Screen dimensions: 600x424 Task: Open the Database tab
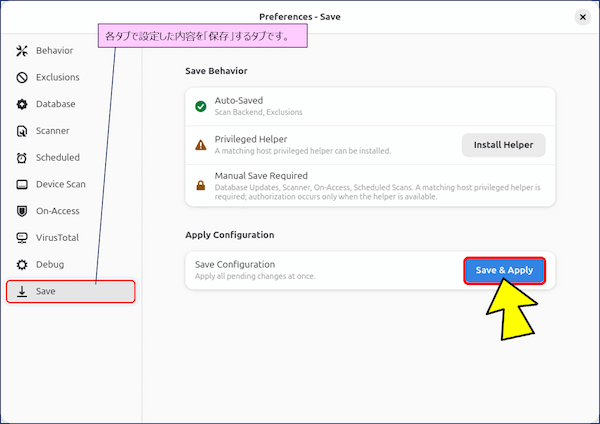(70, 104)
